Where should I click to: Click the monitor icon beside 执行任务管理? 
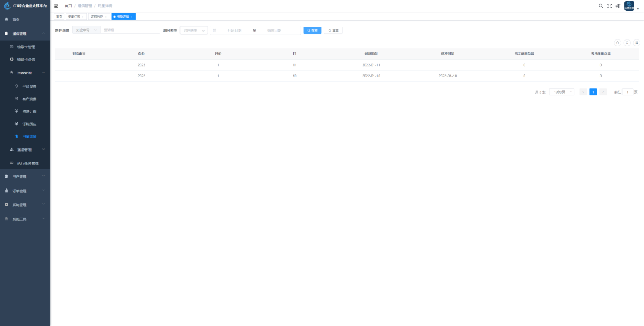(x=11, y=163)
